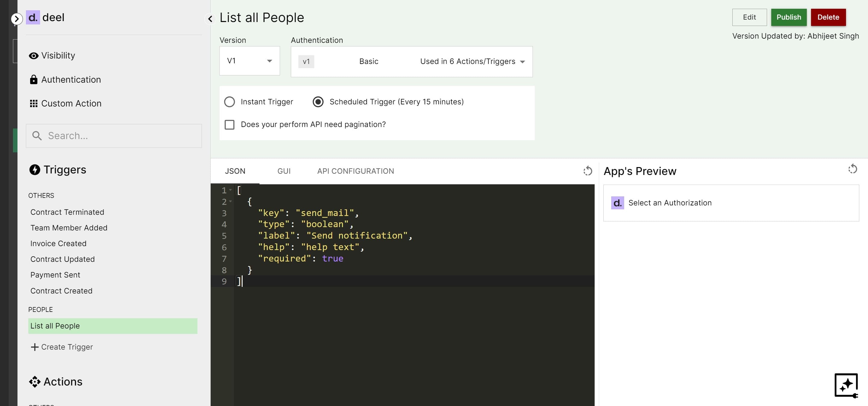
Task: Click the v1 badge in Authentication box
Action: [306, 62]
